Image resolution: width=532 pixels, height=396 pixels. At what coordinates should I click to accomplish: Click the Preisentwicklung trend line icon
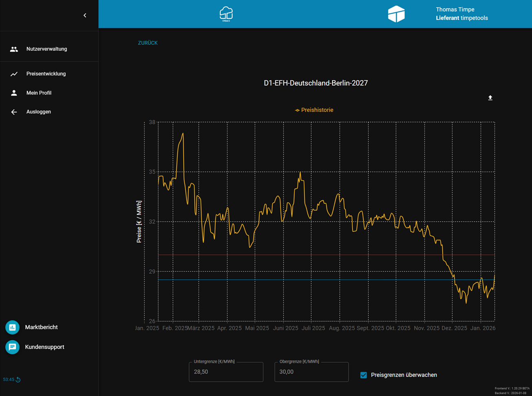[14, 74]
